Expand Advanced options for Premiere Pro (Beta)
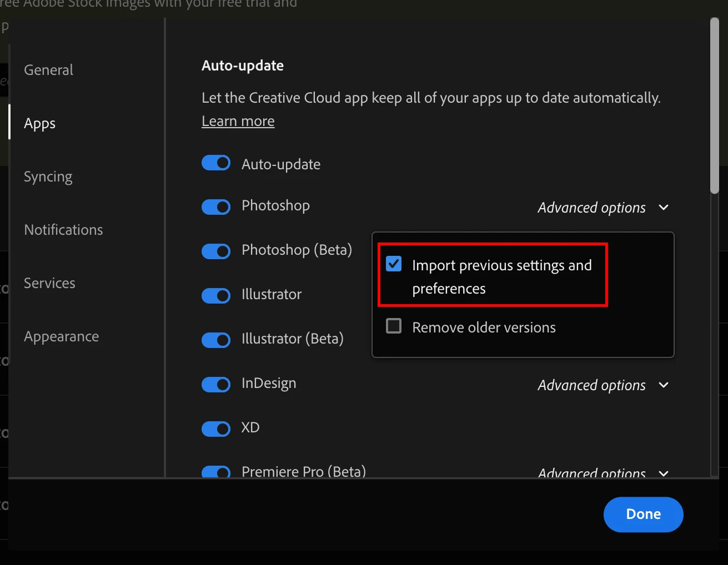728x565 pixels. [603, 473]
